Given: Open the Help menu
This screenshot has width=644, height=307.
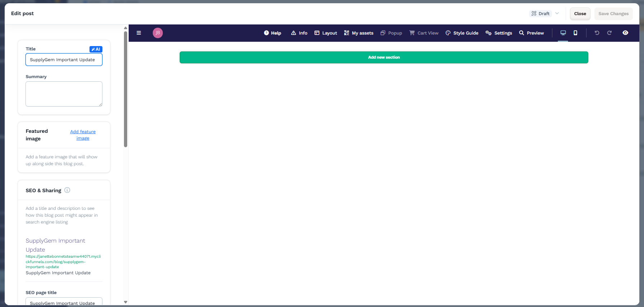Looking at the screenshot, I should (x=272, y=33).
